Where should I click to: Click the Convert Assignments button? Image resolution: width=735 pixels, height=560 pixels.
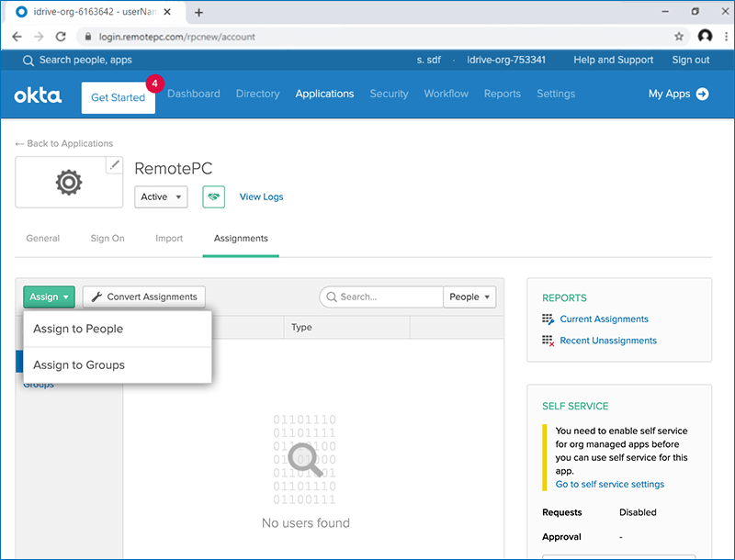pyautogui.click(x=144, y=297)
